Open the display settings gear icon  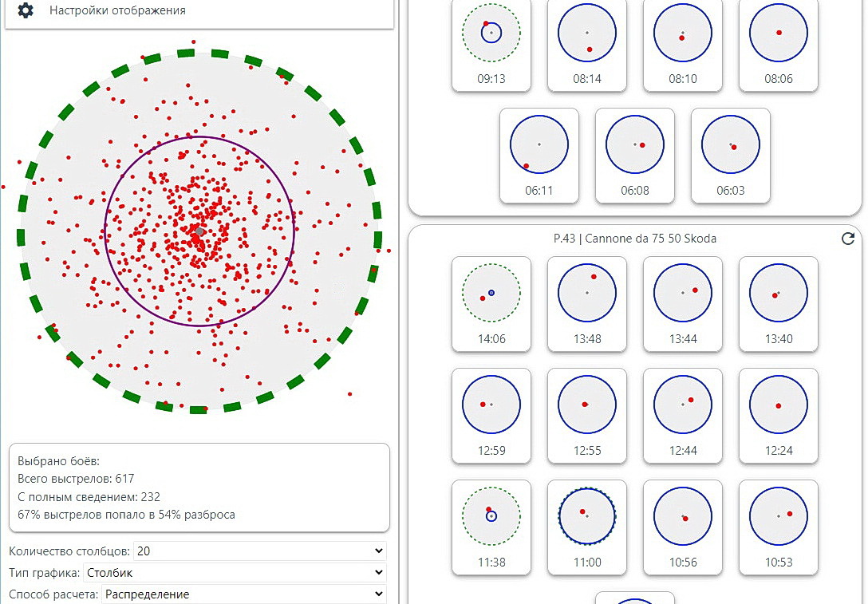tap(26, 10)
